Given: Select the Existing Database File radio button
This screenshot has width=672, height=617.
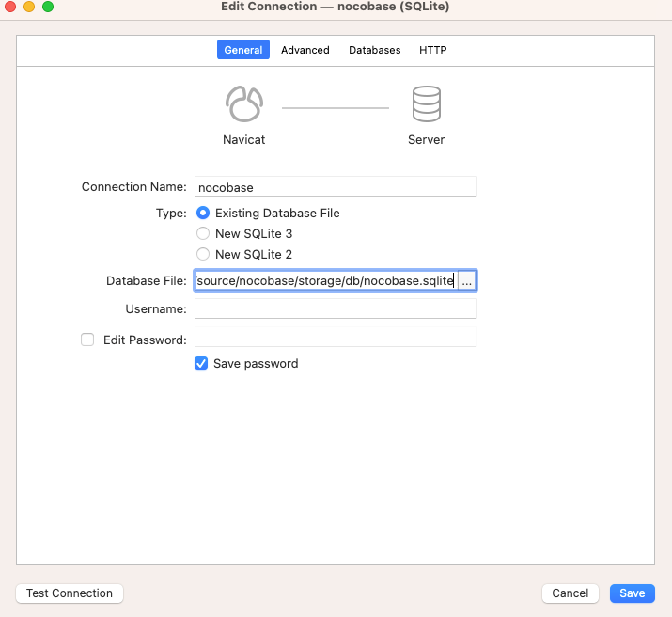Looking at the screenshot, I should point(203,214).
